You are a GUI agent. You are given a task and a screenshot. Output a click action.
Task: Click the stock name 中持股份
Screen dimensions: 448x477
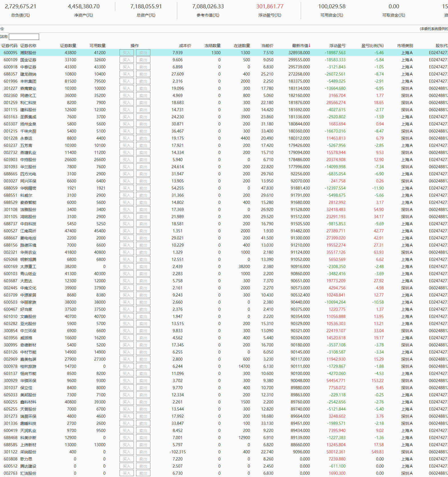click(x=28, y=160)
